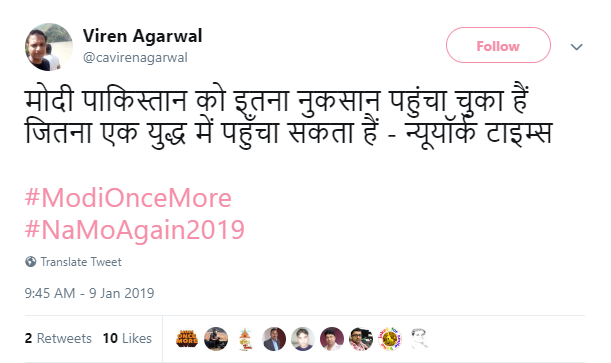Click Translate Tweet text
The height and width of the screenshot is (363, 611).
coord(81,262)
